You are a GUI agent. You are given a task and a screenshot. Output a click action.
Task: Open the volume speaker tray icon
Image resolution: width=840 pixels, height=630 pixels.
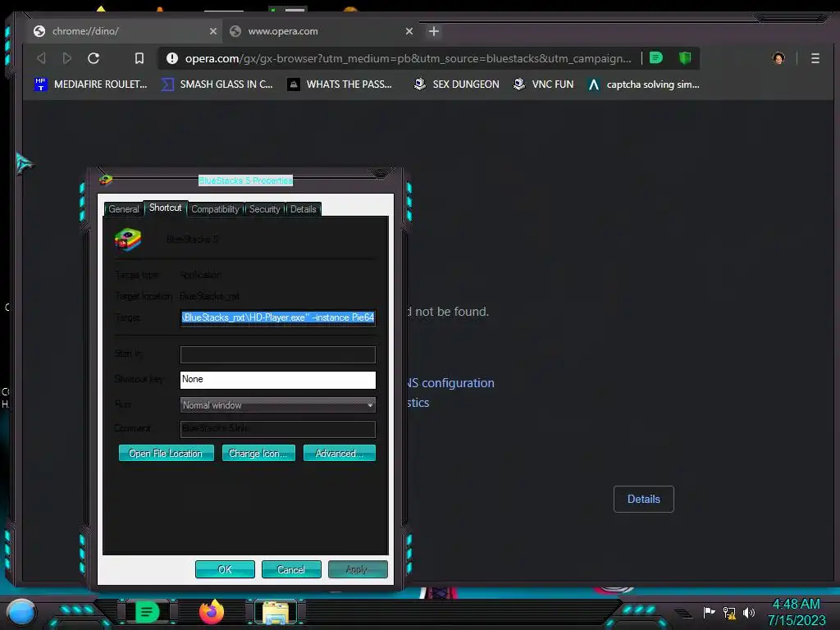tap(749, 612)
